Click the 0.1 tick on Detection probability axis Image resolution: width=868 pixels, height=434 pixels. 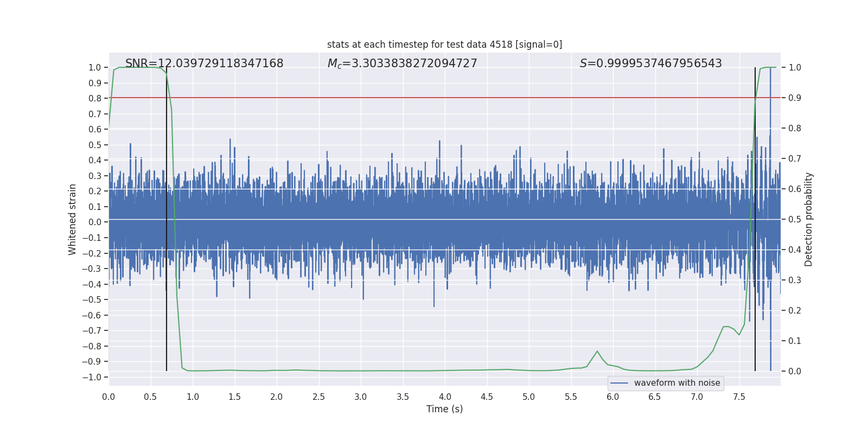[795, 341]
